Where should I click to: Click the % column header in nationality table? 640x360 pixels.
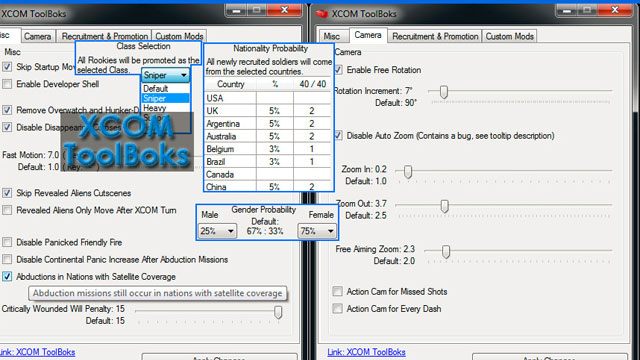pos(275,84)
